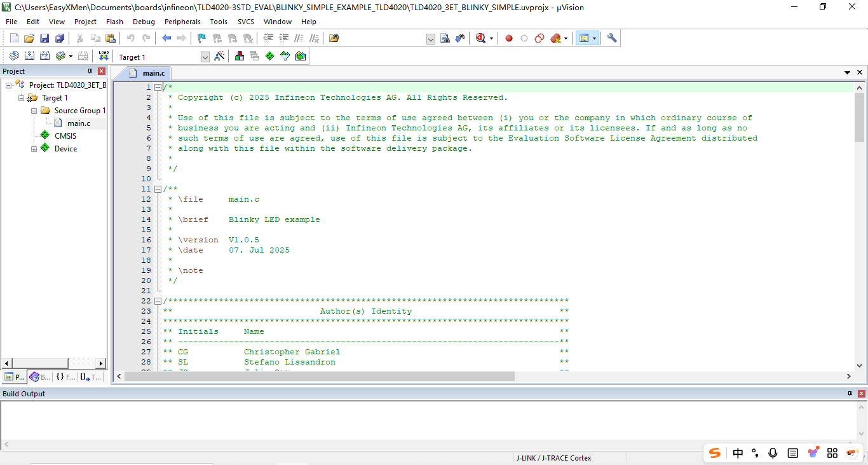The height and width of the screenshot is (465, 868).
Task: Collapse the Target 1 tree node
Action: pyautogui.click(x=21, y=98)
